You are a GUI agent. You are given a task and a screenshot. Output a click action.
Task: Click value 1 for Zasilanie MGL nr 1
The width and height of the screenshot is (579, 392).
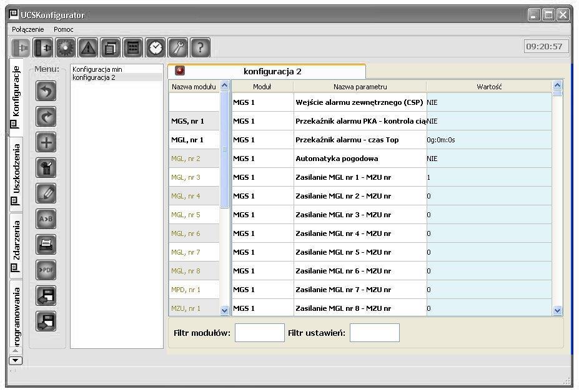click(x=489, y=177)
